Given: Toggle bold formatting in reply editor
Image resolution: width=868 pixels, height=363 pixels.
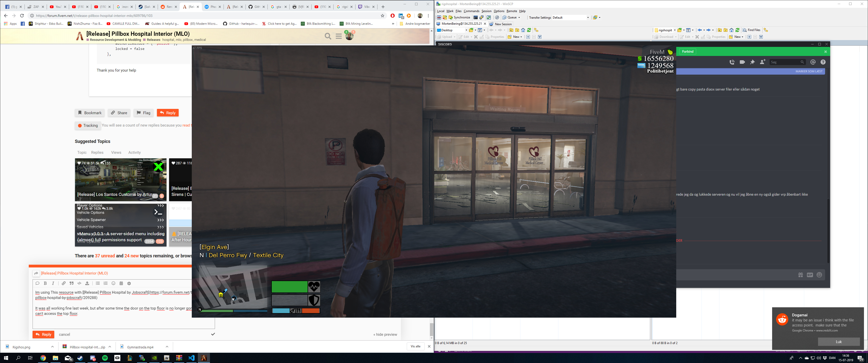Looking at the screenshot, I should coord(45,283).
